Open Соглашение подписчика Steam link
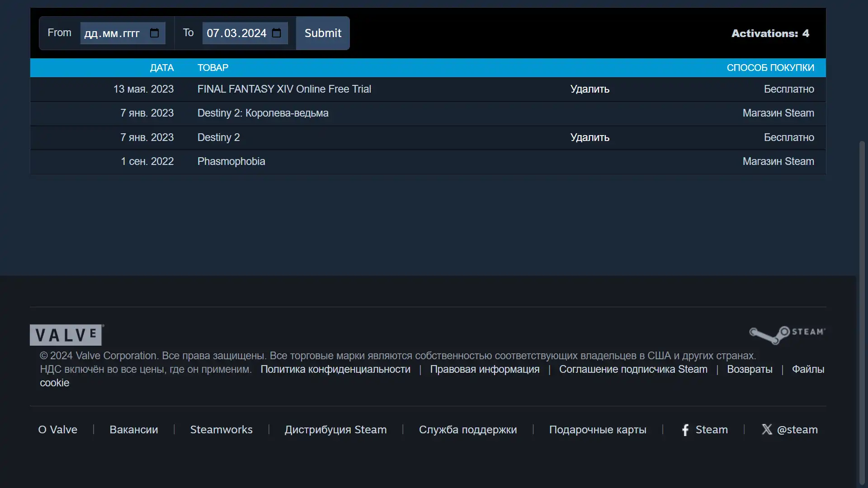The height and width of the screenshot is (488, 868). pyautogui.click(x=633, y=369)
